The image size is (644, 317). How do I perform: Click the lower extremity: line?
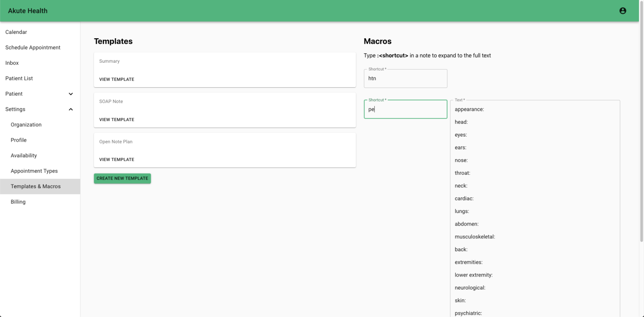pyautogui.click(x=474, y=275)
